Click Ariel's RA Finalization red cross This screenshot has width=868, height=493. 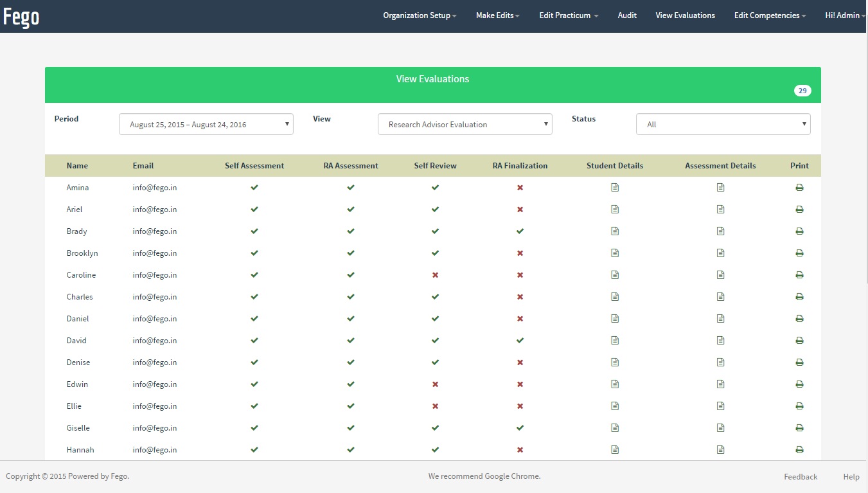[x=520, y=210]
